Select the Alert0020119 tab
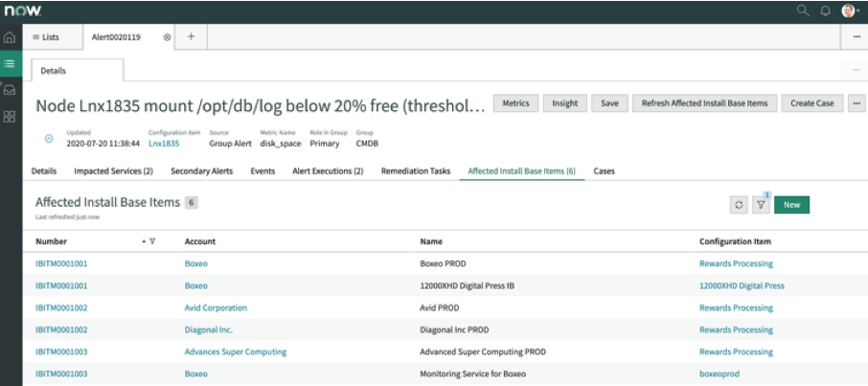Viewport: 868px width, 386px height. [116, 37]
